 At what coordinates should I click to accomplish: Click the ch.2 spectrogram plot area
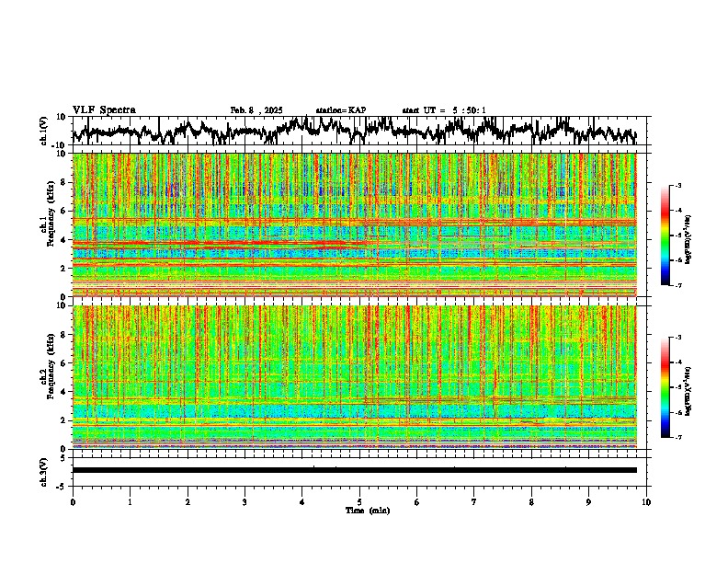click(355, 377)
